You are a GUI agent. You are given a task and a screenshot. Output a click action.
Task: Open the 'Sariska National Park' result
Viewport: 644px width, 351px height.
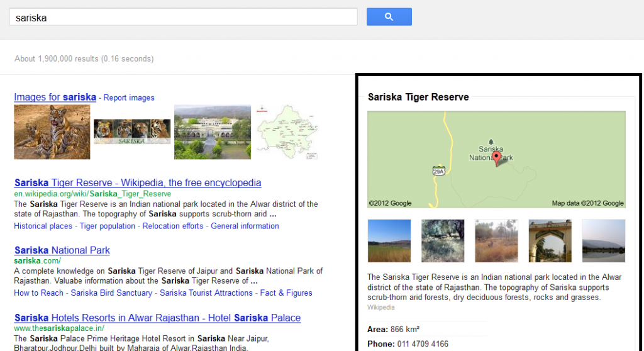click(x=62, y=250)
